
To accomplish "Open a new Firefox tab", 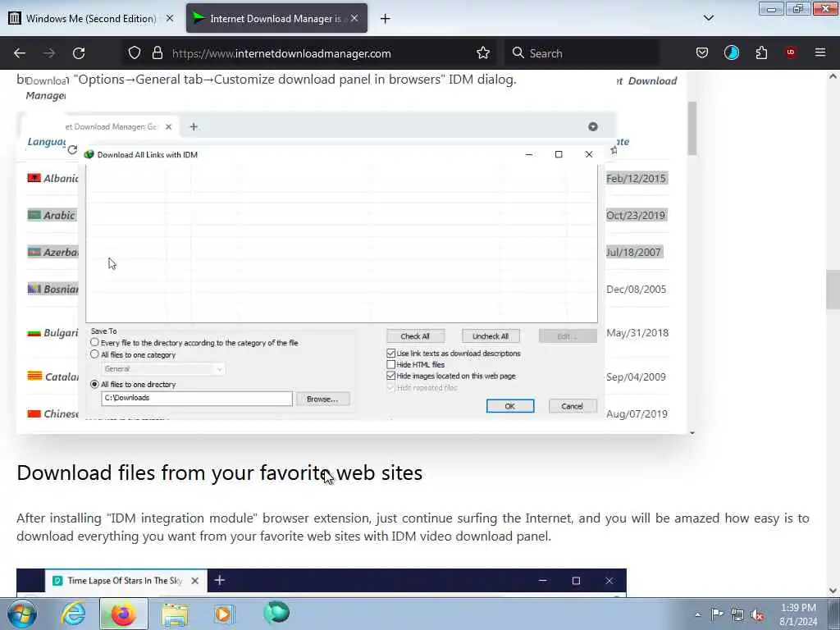I will [386, 19].
